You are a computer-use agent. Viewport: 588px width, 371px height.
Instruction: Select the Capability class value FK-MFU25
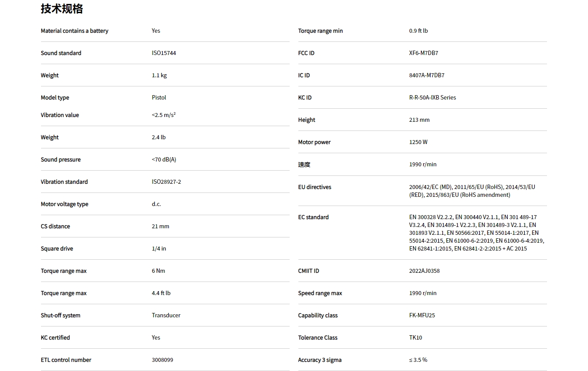click(x=422, y=316)
